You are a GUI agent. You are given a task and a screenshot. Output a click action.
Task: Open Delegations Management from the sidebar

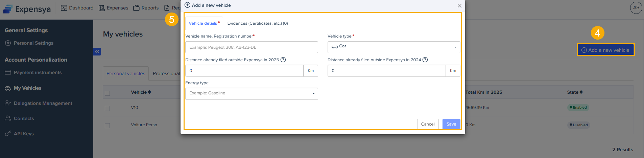[43, 103]
